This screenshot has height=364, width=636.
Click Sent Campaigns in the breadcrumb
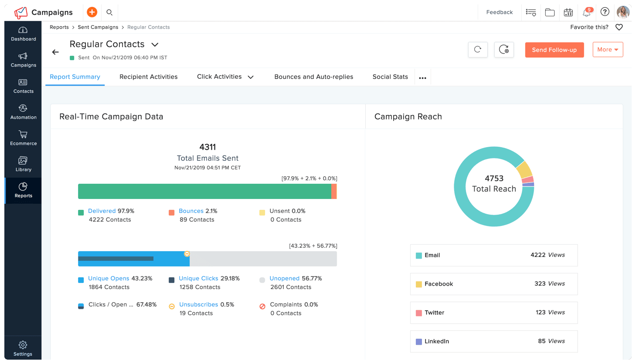tap(98, 27)
